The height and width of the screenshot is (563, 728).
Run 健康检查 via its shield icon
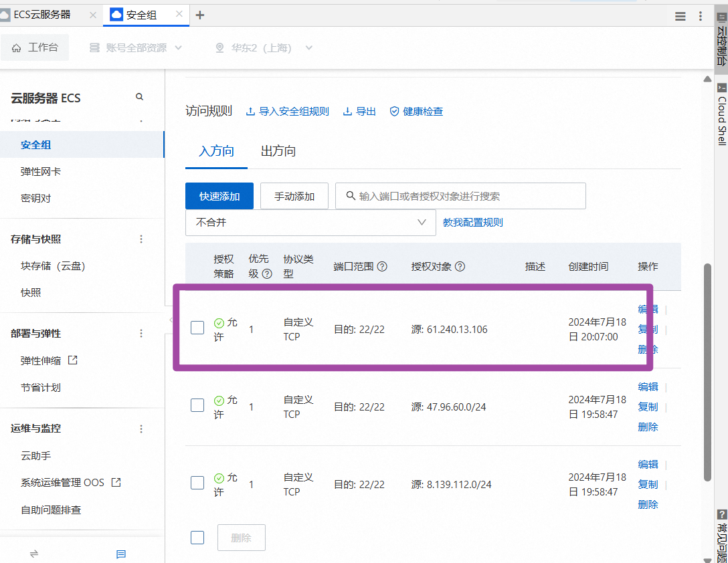pos(394,111)
